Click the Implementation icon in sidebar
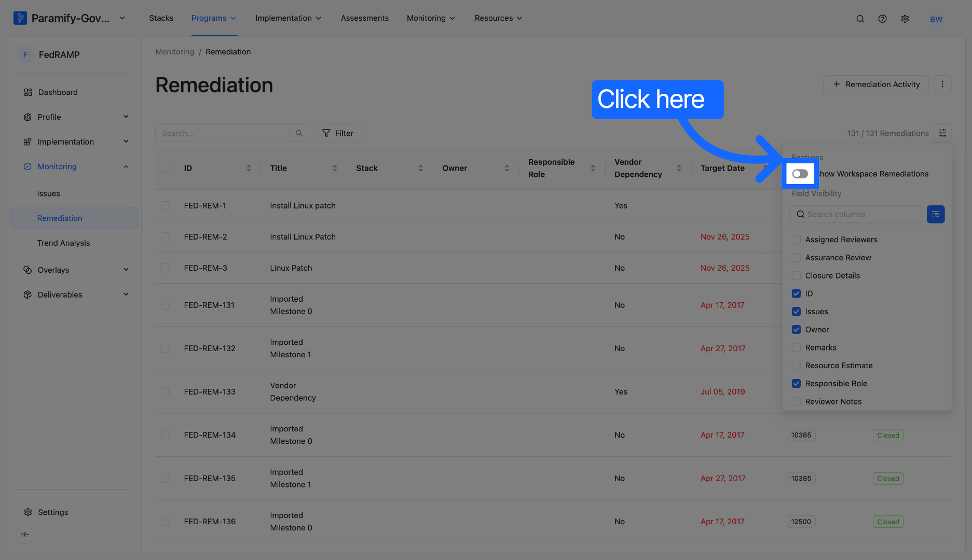 point(28,142)
